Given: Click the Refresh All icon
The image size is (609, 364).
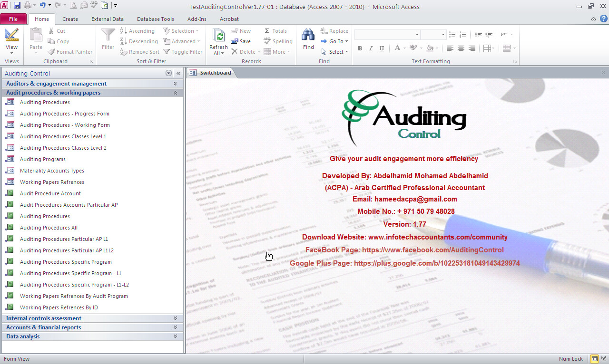Looking at the screenshot, I should (x=218, y=37).
